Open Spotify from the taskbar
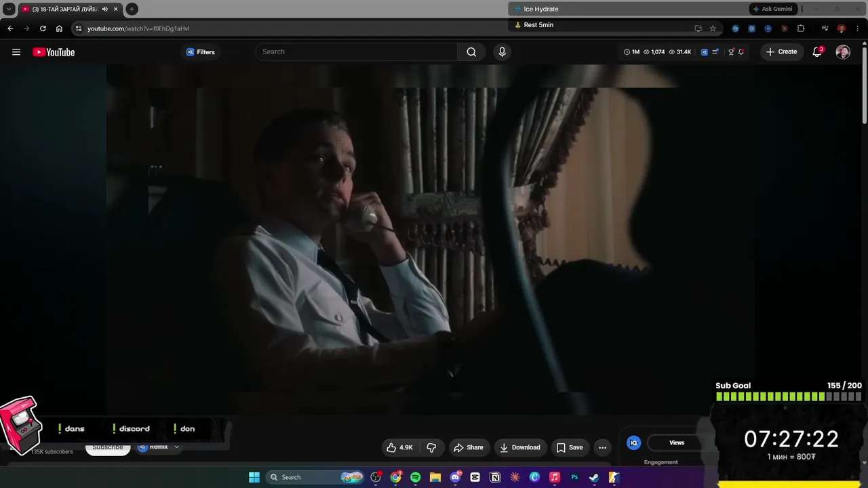Screen dimensions: 868x488 point(416,477)
